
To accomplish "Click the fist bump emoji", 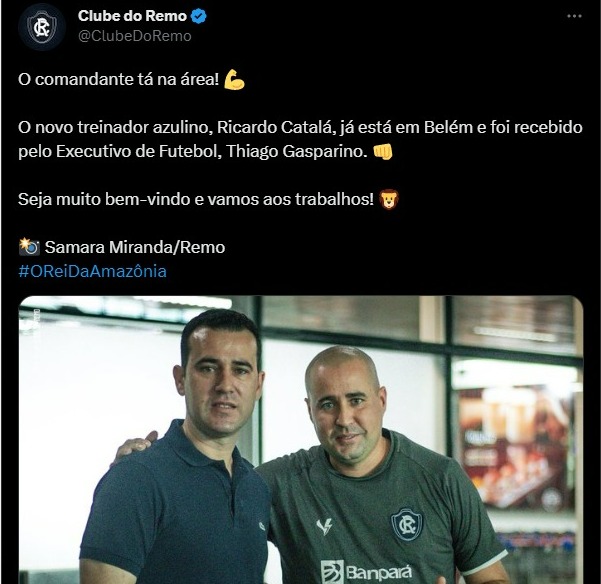I will 383,151.
